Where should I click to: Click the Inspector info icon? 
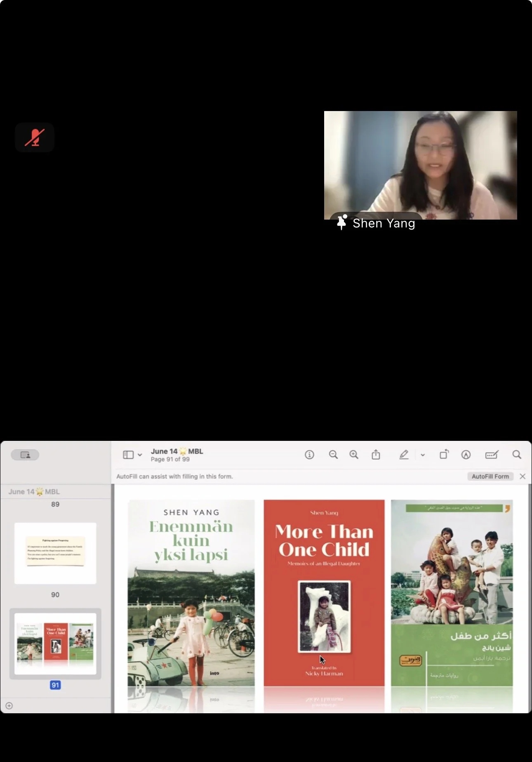click(x=309, y=454)
